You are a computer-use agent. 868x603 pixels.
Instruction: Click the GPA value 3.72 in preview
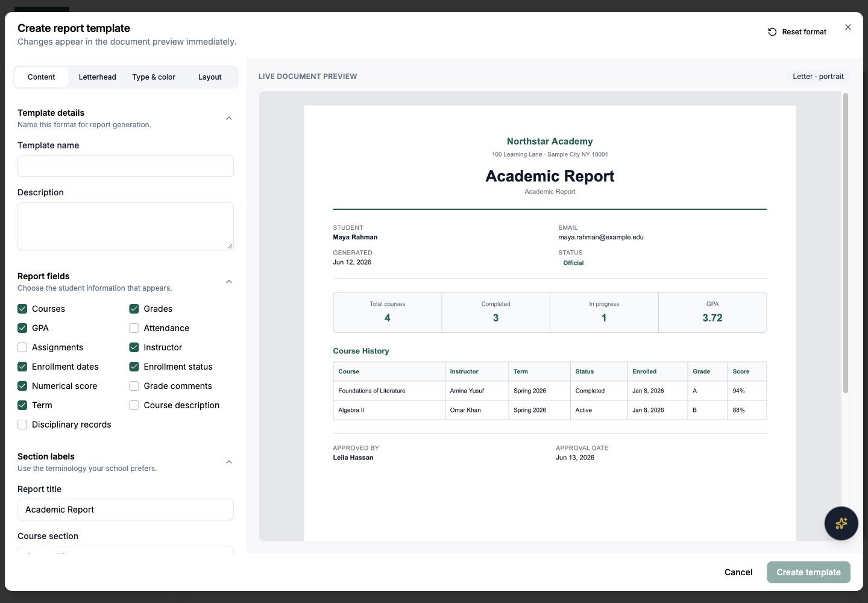712,318
